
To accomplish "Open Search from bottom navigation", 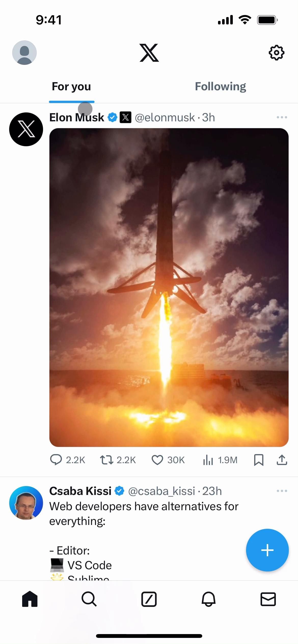I will pos(89,599).
